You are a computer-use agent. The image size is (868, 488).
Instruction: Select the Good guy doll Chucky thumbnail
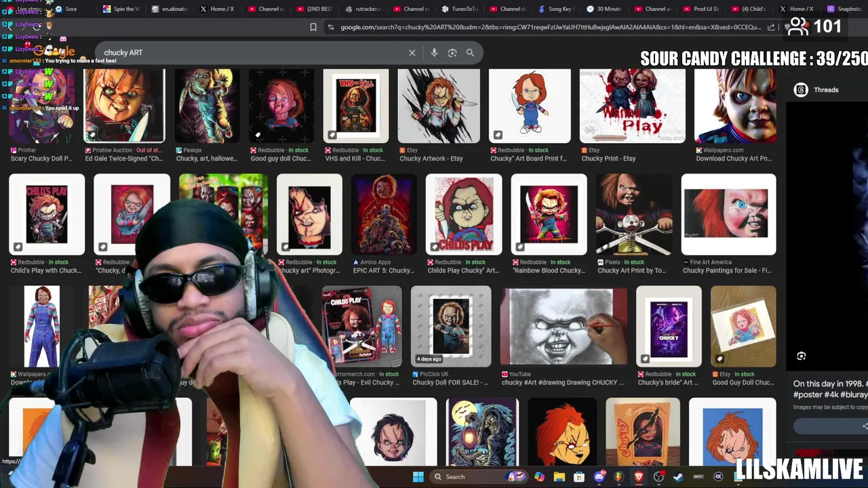281,106
